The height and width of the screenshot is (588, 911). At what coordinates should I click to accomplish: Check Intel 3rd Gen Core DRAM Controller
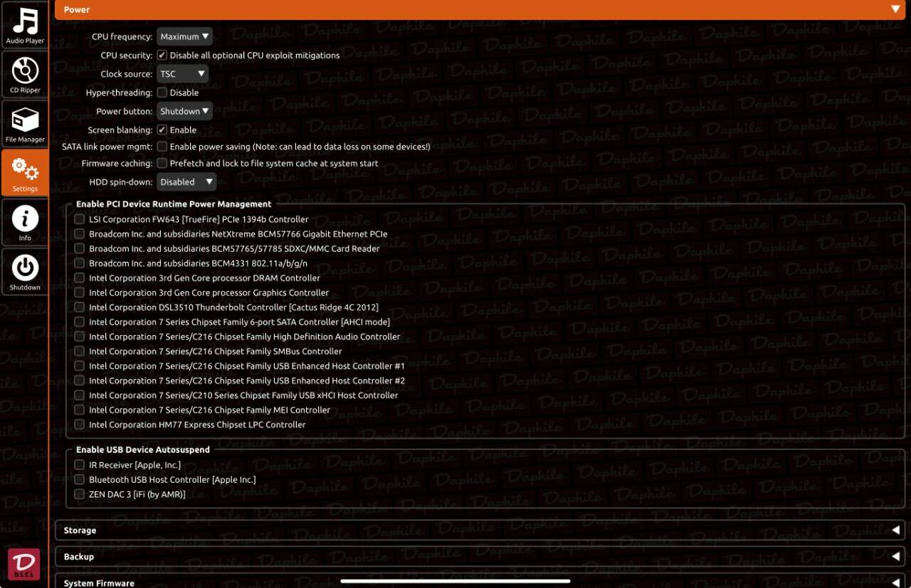point(80,278)
